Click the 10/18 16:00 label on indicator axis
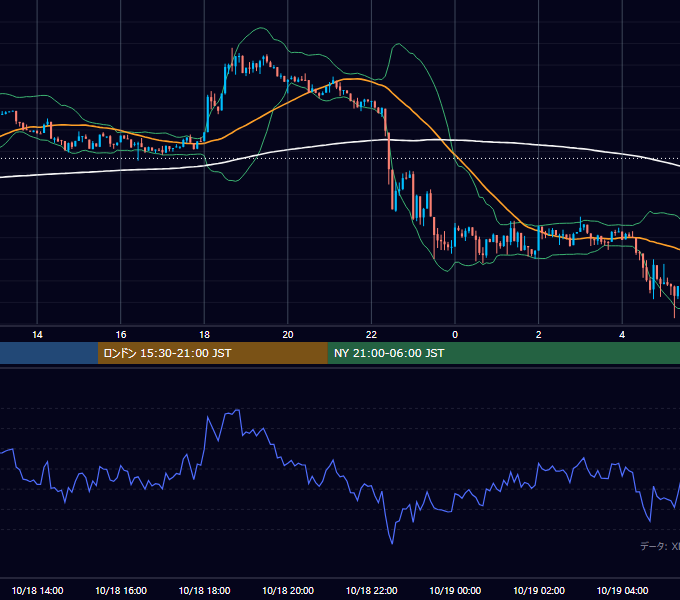The width and height of the screenshot is (680, 600). [121, 590]
